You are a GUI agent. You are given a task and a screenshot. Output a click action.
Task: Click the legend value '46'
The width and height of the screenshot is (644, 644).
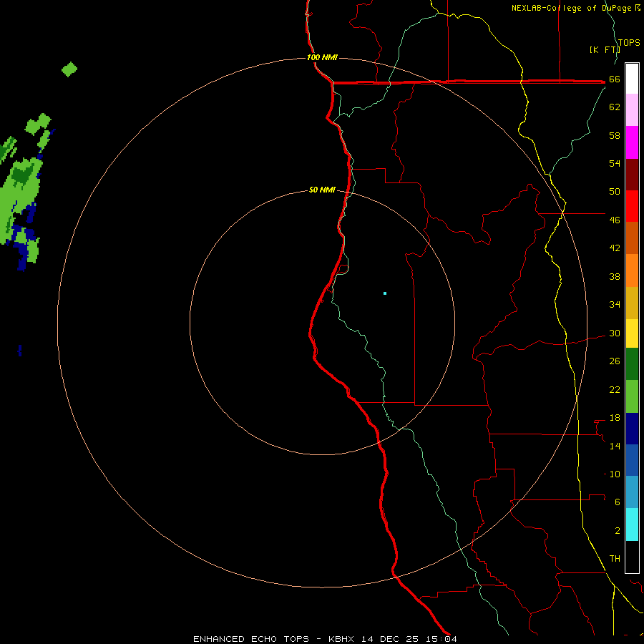[615, 220]
